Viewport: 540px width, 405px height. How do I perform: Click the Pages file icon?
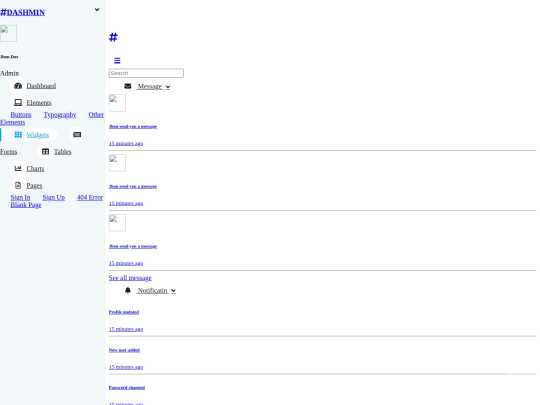(18, 185)
